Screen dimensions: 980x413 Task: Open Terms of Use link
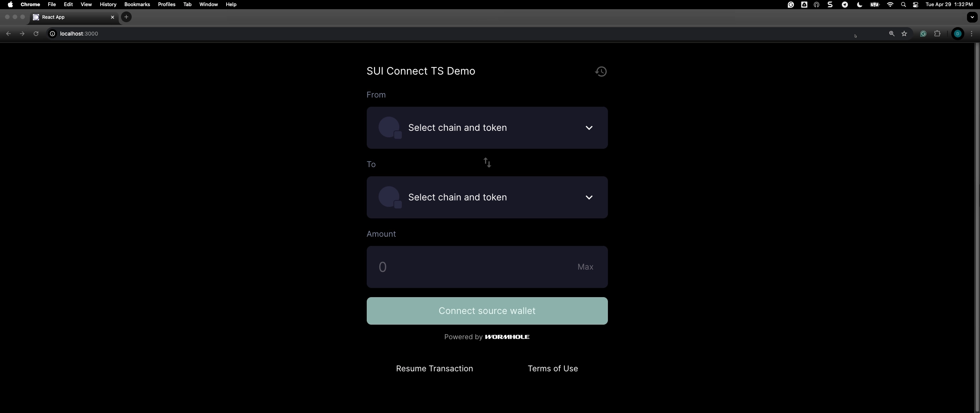pos(553,369)
